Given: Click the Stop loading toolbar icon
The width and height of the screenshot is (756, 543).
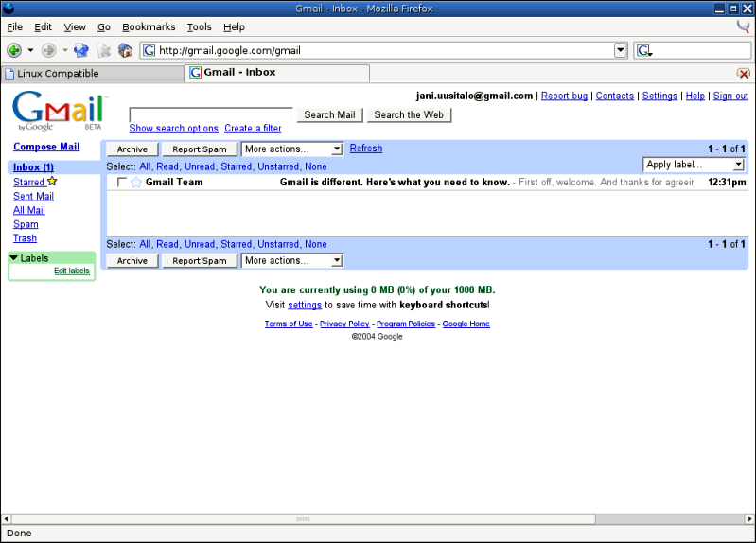Looking at the screenshot, I should [103, 50].
